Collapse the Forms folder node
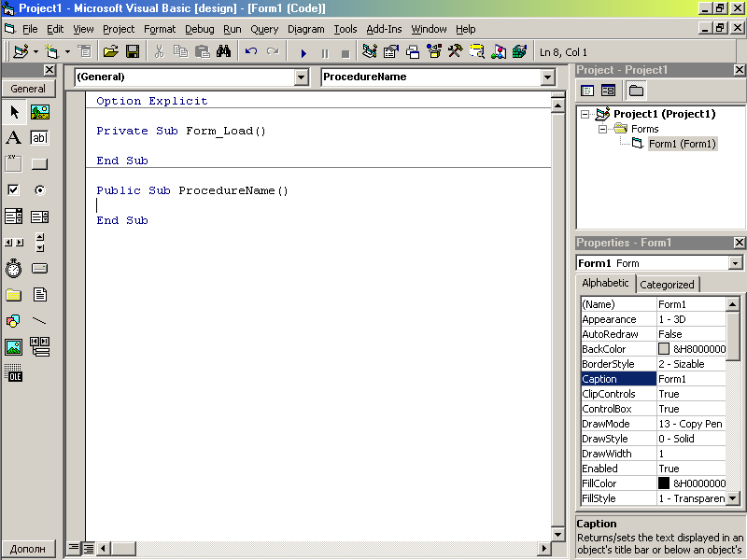 [602, 129]
